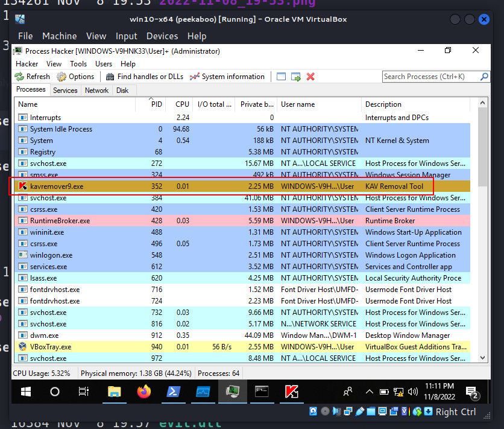Open the Windows Start menu

(x=26, y=392)
